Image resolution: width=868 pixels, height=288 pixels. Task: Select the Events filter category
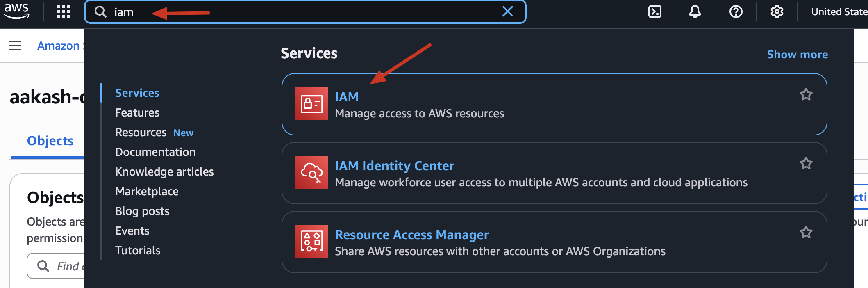[x=132, y=231]
